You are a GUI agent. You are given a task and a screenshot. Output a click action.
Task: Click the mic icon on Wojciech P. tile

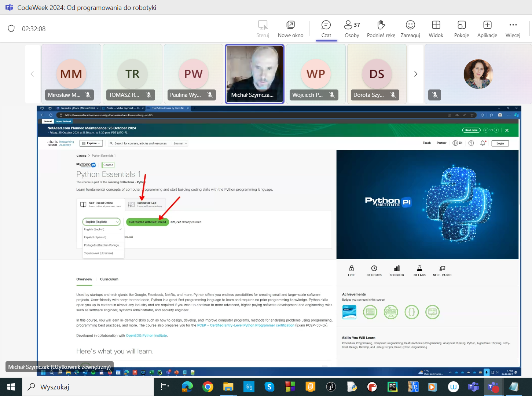click(x=332, y=95)
